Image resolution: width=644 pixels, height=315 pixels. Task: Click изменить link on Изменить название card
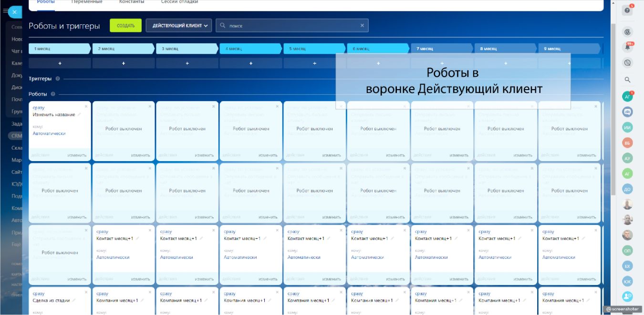pos(77,155)
